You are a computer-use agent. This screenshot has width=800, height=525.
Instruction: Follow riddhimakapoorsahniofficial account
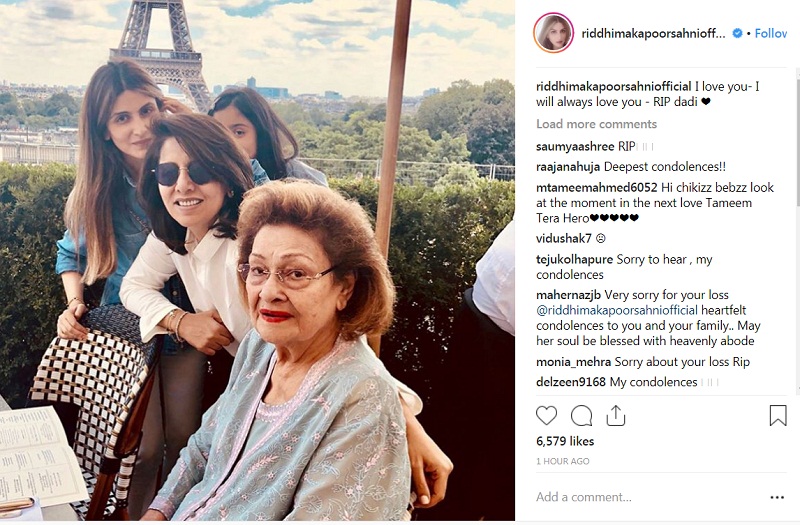(x=770, y=33)
